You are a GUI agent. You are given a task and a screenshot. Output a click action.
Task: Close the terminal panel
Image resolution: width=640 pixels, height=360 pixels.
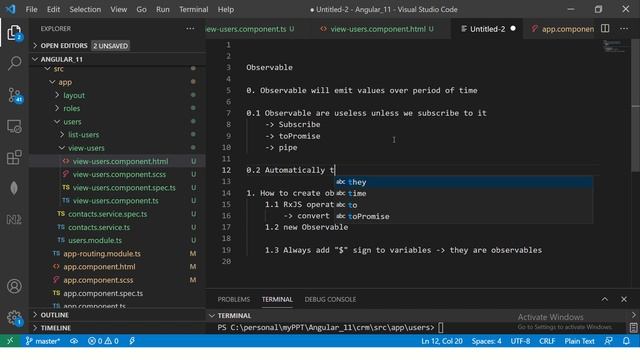624,299
